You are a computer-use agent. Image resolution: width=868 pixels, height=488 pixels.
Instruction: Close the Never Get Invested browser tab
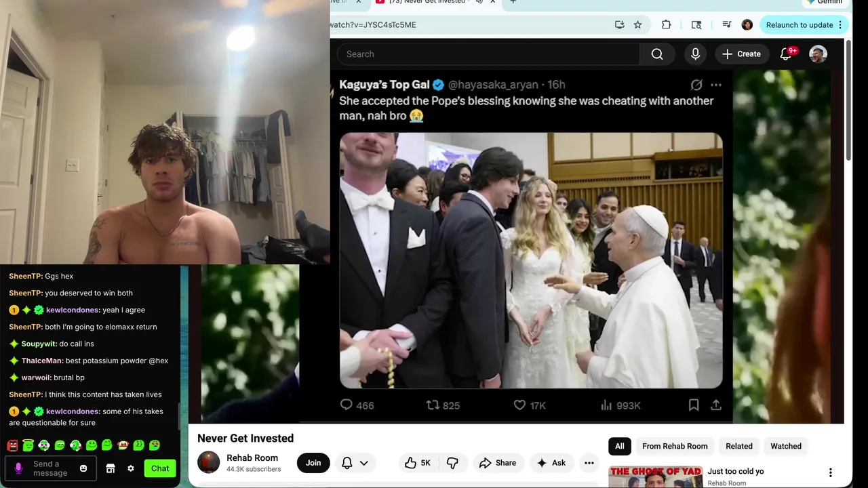[x=492, y=2]
